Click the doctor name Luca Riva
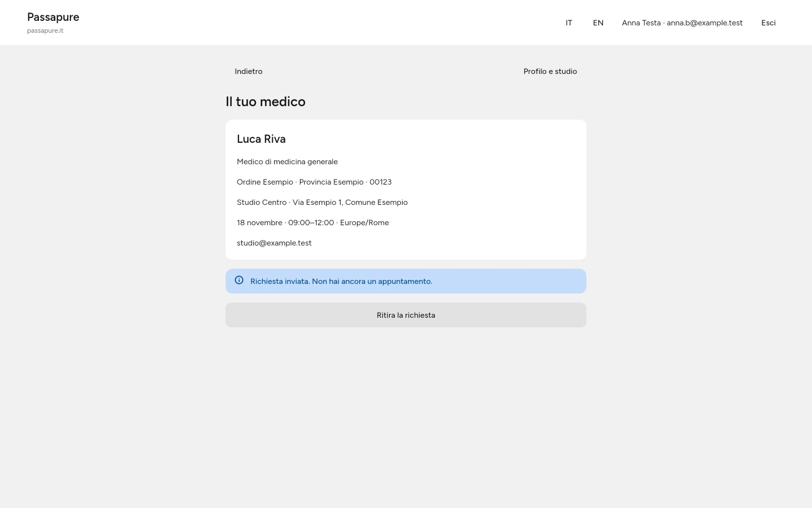Viewport: 812px width, 508px height. [x=261, y=139]
